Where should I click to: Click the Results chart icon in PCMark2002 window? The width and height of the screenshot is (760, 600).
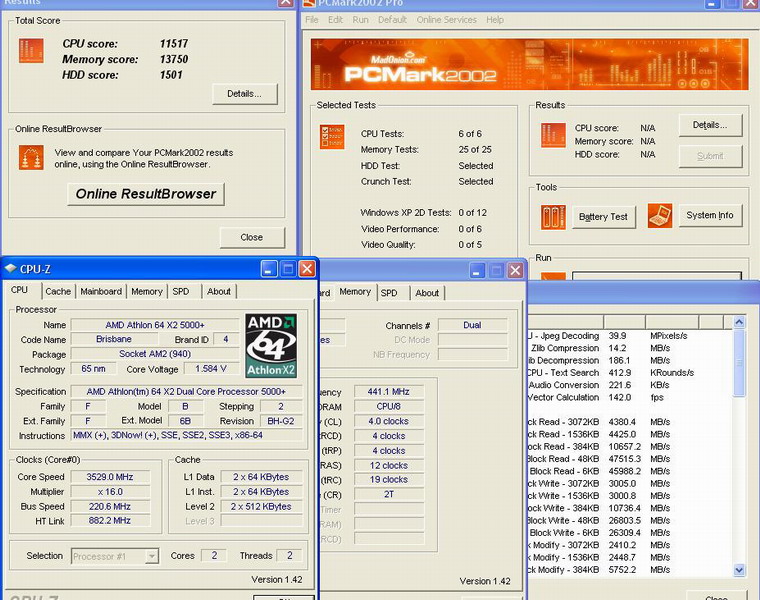pyautogui.click(x=553, y=135)
